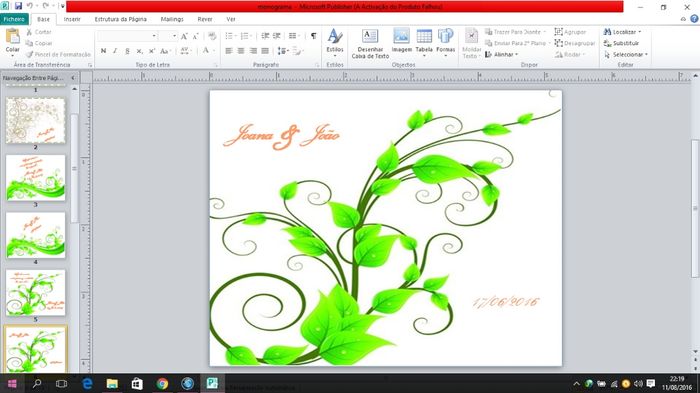
Task: Click Desenhar Caixa de Texto tool
Action: point(370,44)
